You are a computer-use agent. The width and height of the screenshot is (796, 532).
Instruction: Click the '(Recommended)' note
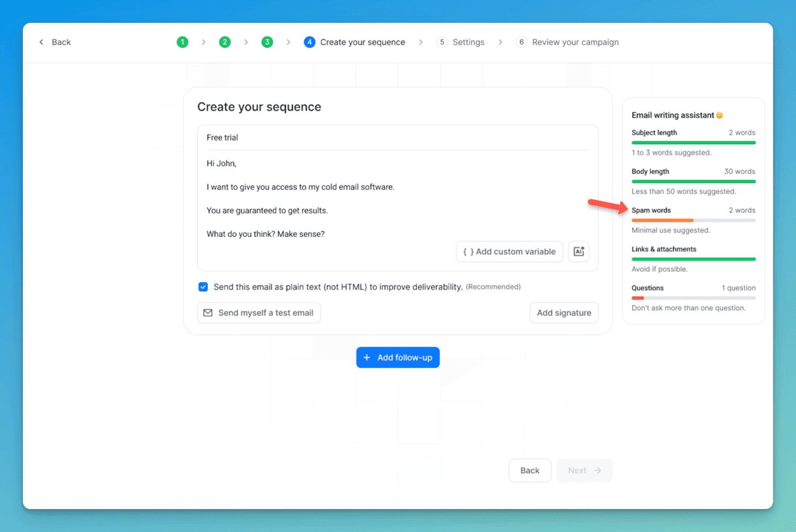[x=493, y=287]
